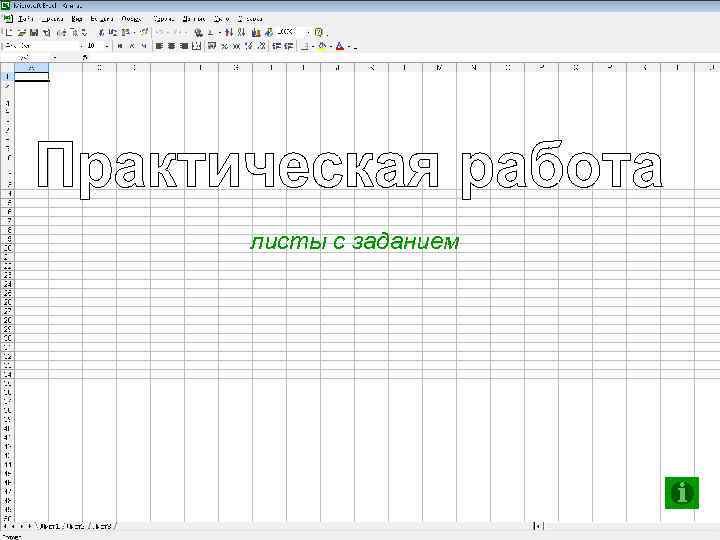Open the Справка menu
The width and height of the screenshot is (720, 540).
[250, 19]
